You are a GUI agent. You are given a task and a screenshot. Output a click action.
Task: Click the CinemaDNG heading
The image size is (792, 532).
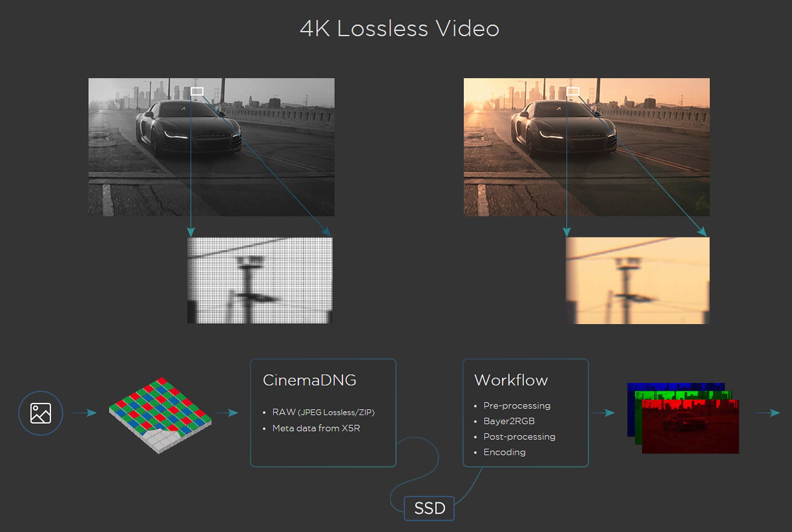(x=309, y=380)
